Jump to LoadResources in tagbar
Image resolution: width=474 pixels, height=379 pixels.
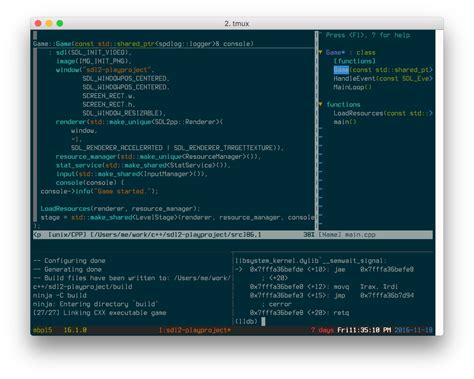click(383, 113)
